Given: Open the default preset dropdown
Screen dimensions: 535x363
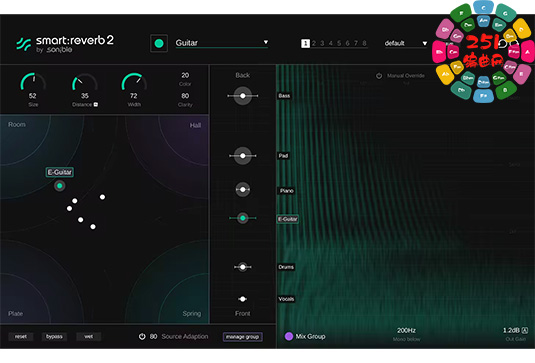Looking at the screenshot, I should [406, 43].
